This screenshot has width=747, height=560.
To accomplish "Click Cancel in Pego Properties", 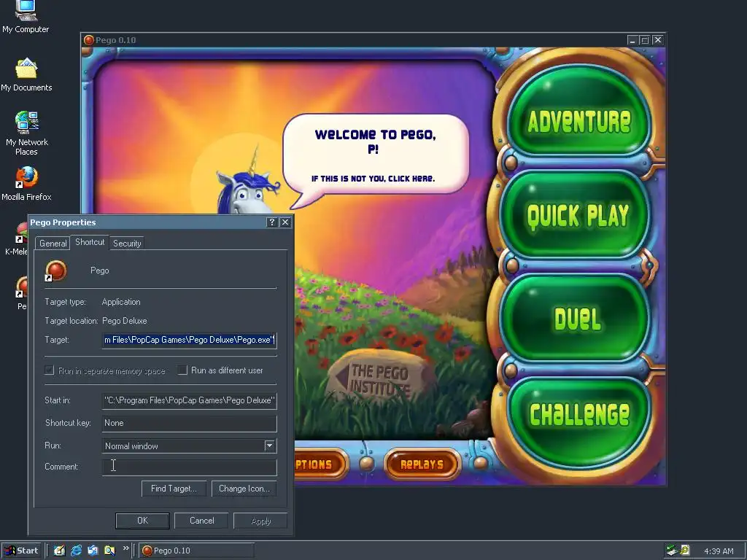I will [201, 521].
